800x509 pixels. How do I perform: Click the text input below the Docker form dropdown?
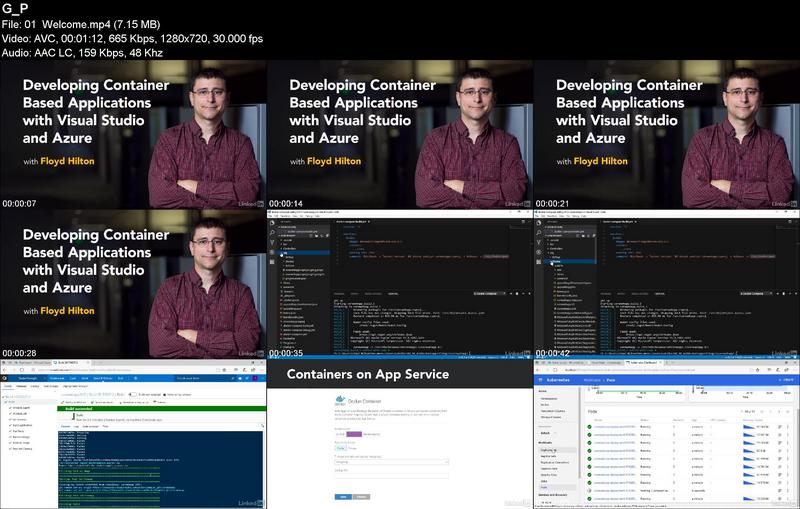tap(391, 475)
